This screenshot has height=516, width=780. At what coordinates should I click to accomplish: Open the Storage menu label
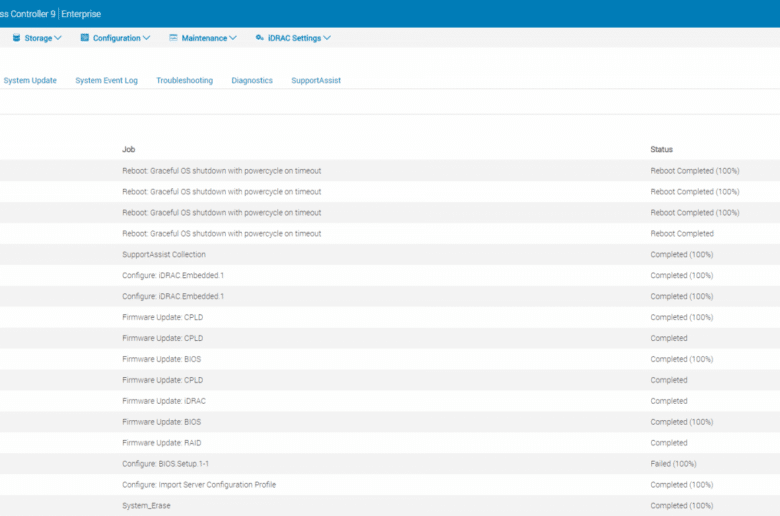click(38, 38)
